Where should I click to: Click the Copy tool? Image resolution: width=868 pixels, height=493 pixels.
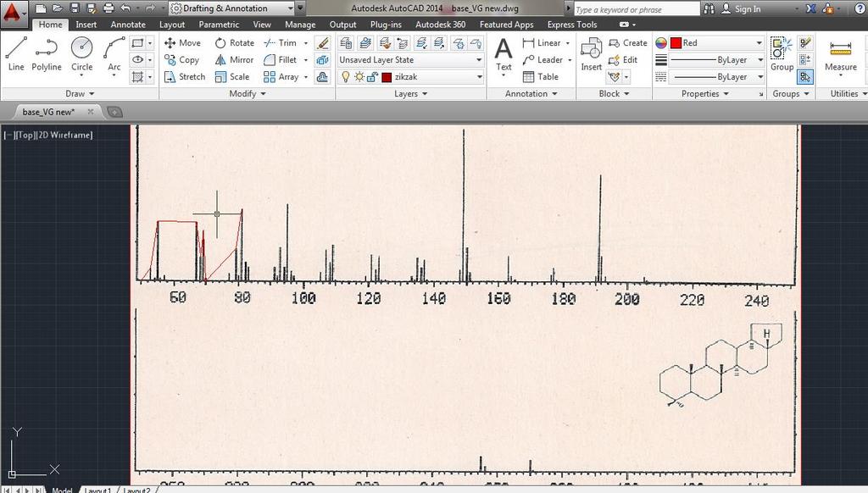coord(181,60)
